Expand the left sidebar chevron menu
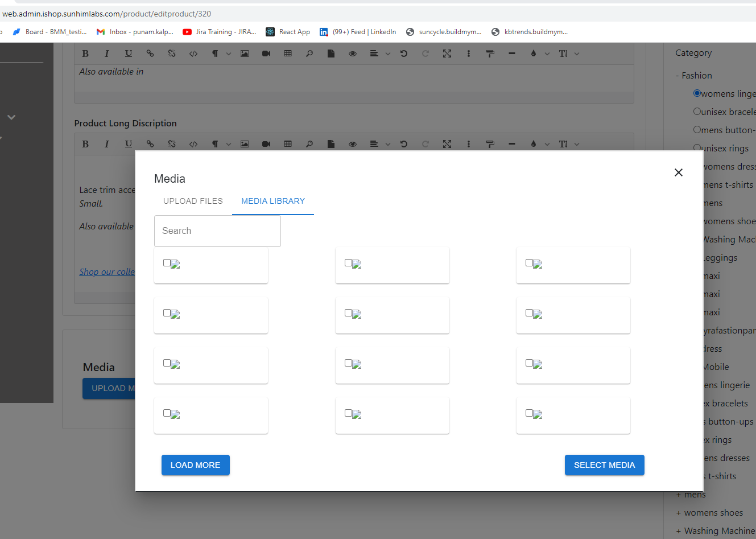This screenshot has height=539, width=756. 11,117
